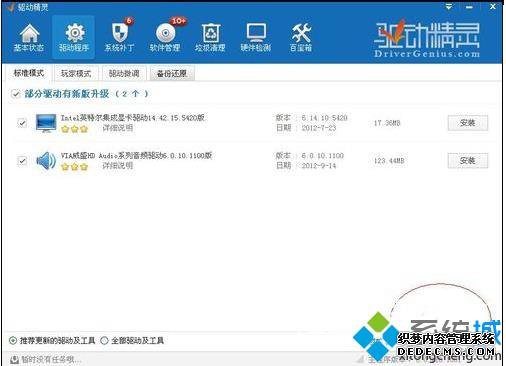The height and width of the screenshot is (366, 506).
Task: Switch to the 玩家模式 tab
Action: point(76,73)
